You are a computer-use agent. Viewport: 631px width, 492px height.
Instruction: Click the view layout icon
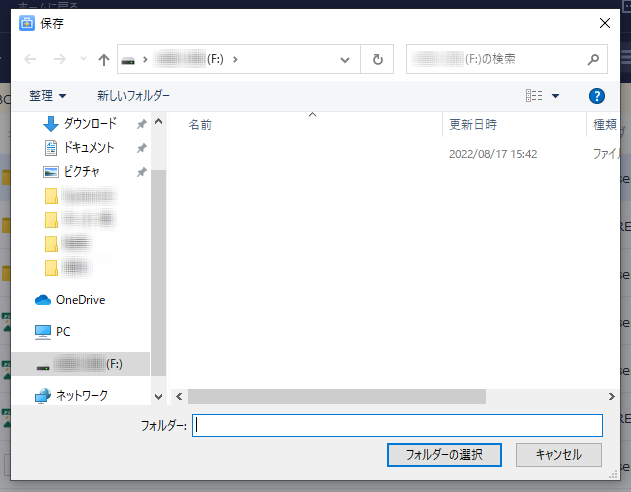[x=534, y=96]
